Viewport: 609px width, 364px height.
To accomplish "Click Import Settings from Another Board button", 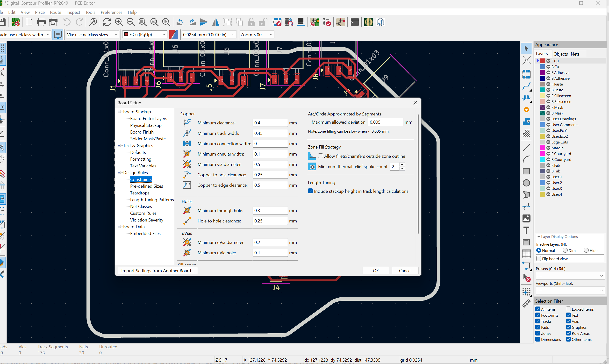I will click(x=158, y=271).
